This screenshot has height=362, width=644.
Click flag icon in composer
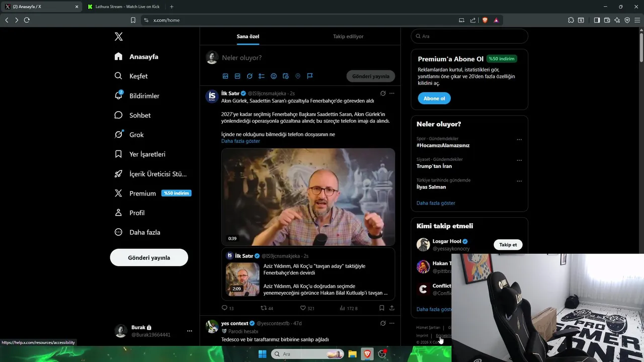[x=310, y=76]
